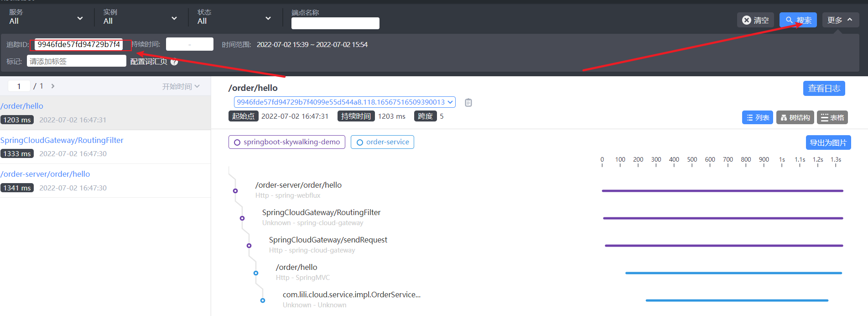Switch to 列表 list view
Image resolution: width=868 pixels, height=316 pixels.
(x=758, y=117)
